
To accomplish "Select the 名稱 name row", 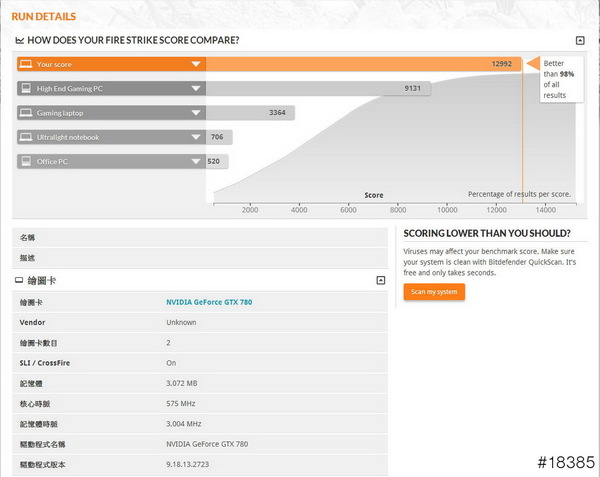I will (x=200, y=238).
